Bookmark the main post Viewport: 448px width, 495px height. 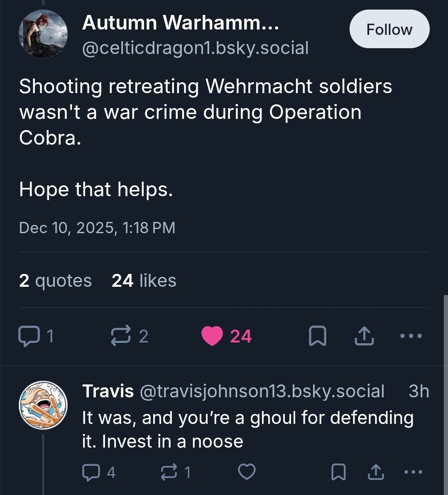click(x=318, y=336)
